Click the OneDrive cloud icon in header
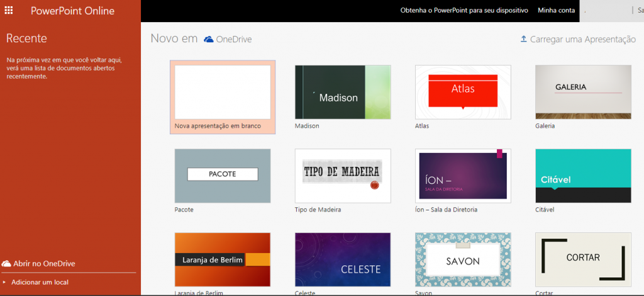 209,40
